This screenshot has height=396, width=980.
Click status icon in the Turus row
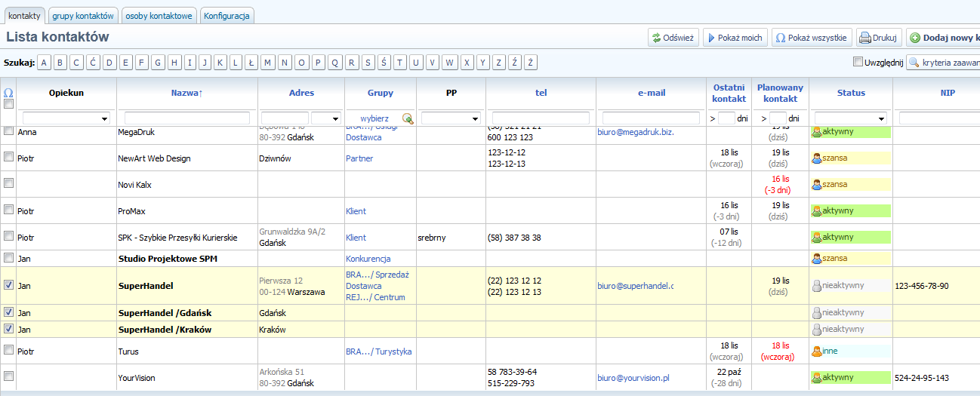[816, 351]
